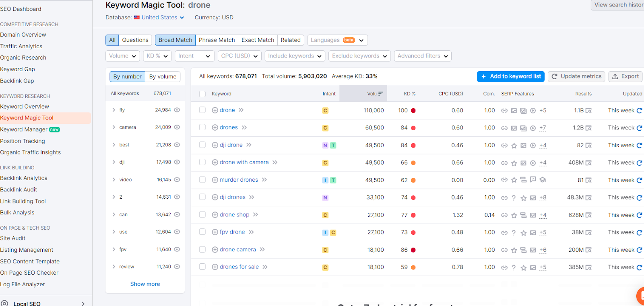Screen dimensions: 644x306
Task: Open SERP snapshot icon for drone shop results
Action: 588,215
